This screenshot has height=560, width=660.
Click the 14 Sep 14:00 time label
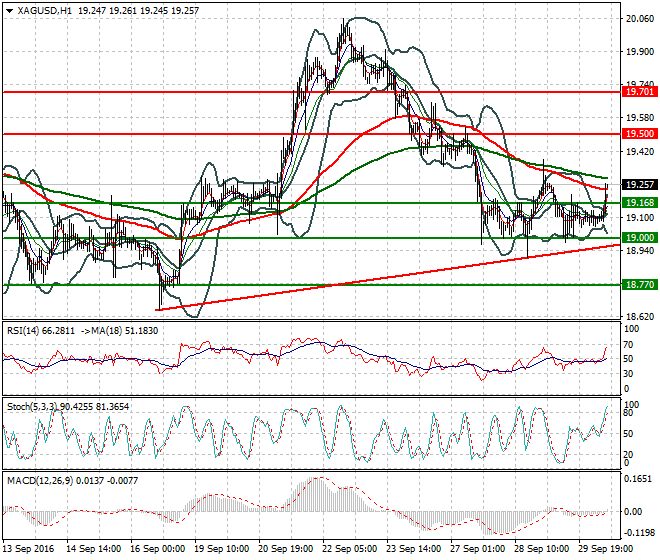(93, 549)
